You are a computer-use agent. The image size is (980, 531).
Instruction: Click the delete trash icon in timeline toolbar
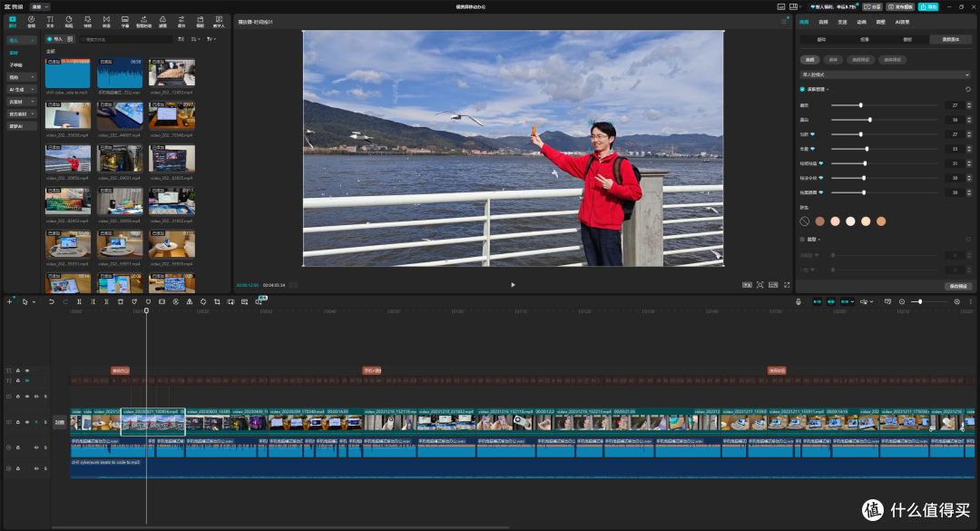click(x=121, y=301)
